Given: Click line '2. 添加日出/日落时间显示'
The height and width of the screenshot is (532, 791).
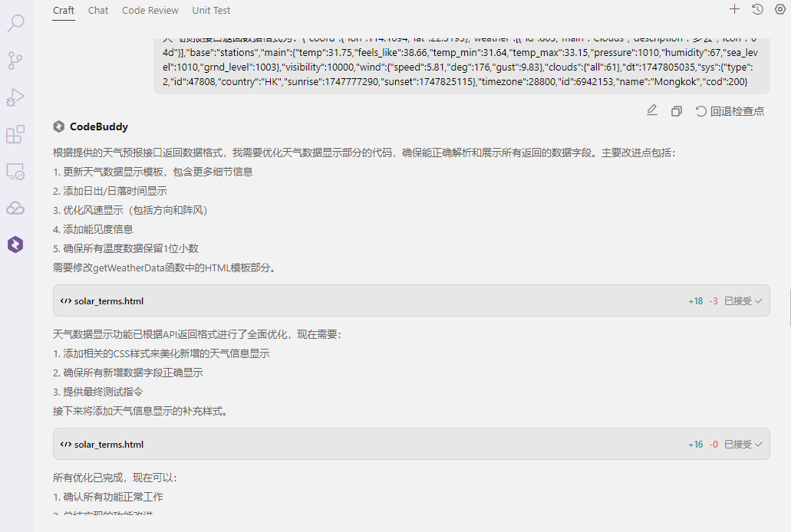Looking at the screenshot, I should [110, 191].
